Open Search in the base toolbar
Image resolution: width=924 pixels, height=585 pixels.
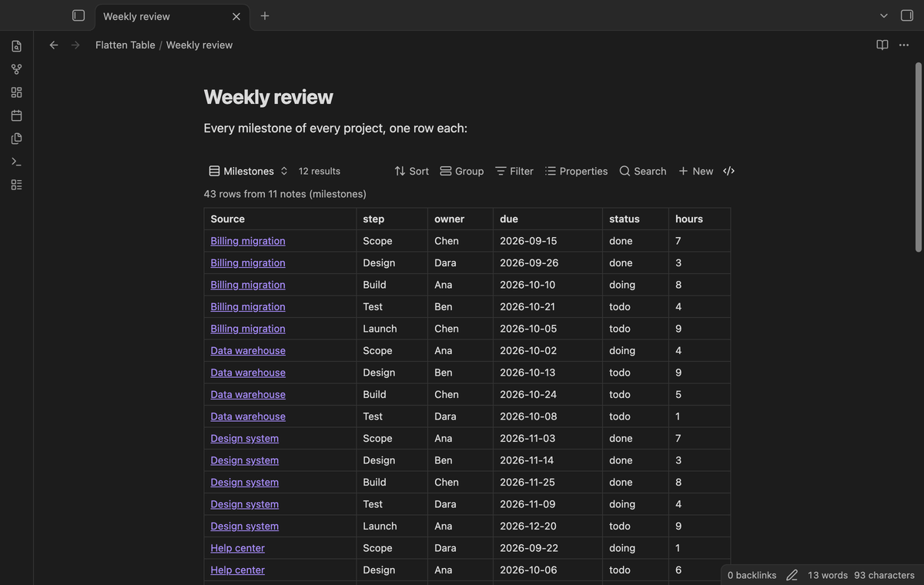pyautogui.click(x=643, y=171)
